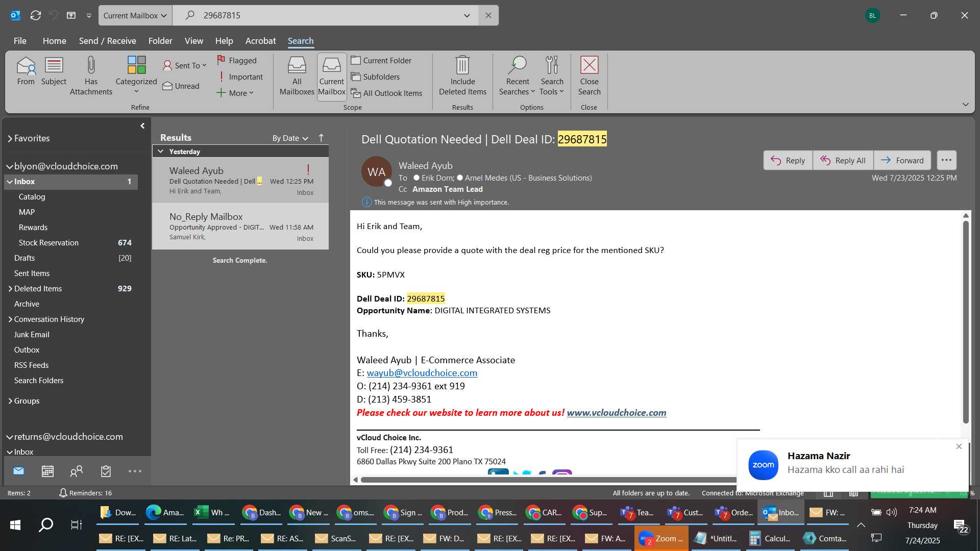
Task: Switch to the Home tab
Action: coord(54,41)
